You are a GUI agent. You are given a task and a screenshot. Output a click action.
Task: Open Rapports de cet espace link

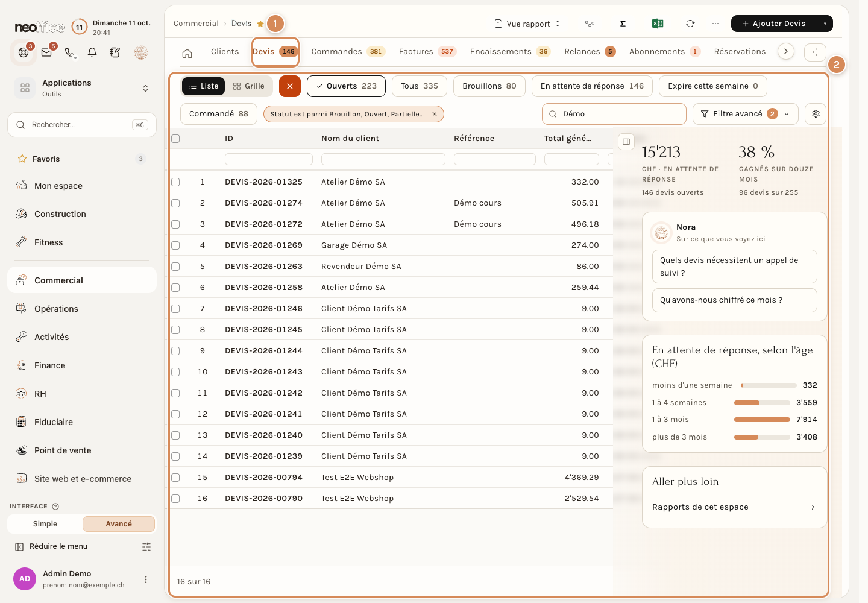click(x=734, y=507)
